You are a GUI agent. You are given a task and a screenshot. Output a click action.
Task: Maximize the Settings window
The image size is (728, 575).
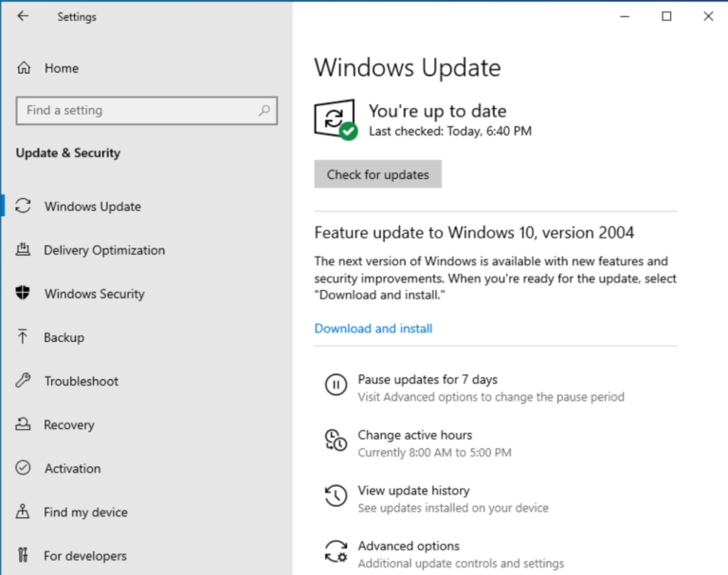[x=666, y=16]
